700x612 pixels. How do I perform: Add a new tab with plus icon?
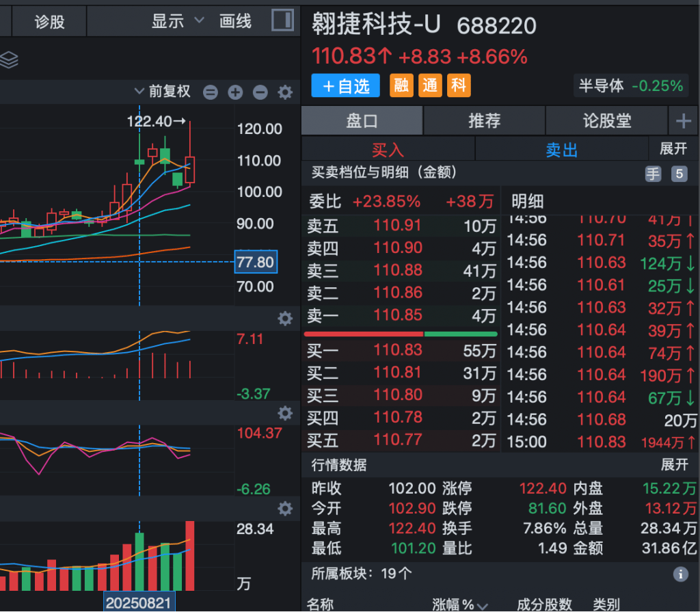684,120
